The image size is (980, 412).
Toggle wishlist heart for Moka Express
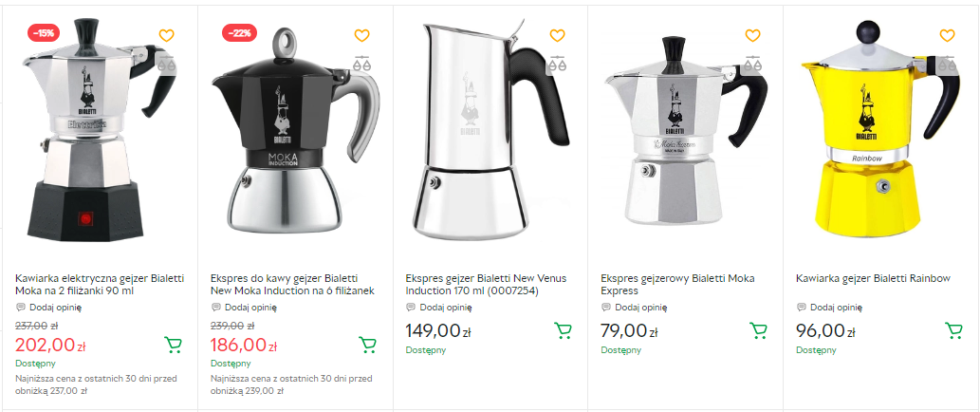pyautogui.click(x=752, y=36)
